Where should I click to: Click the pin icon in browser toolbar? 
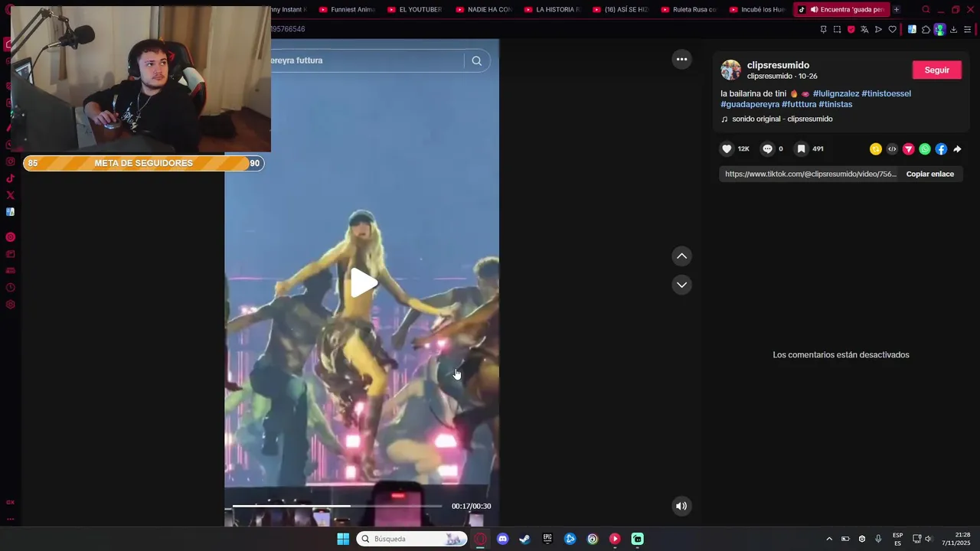(823, 29)
